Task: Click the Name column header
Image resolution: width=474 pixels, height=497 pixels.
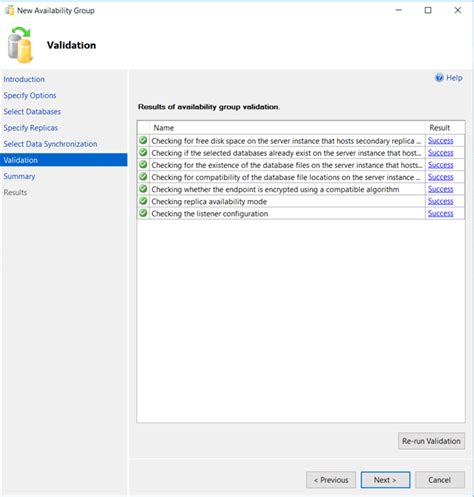Action: pyautogui.click(x=287, y=128)
